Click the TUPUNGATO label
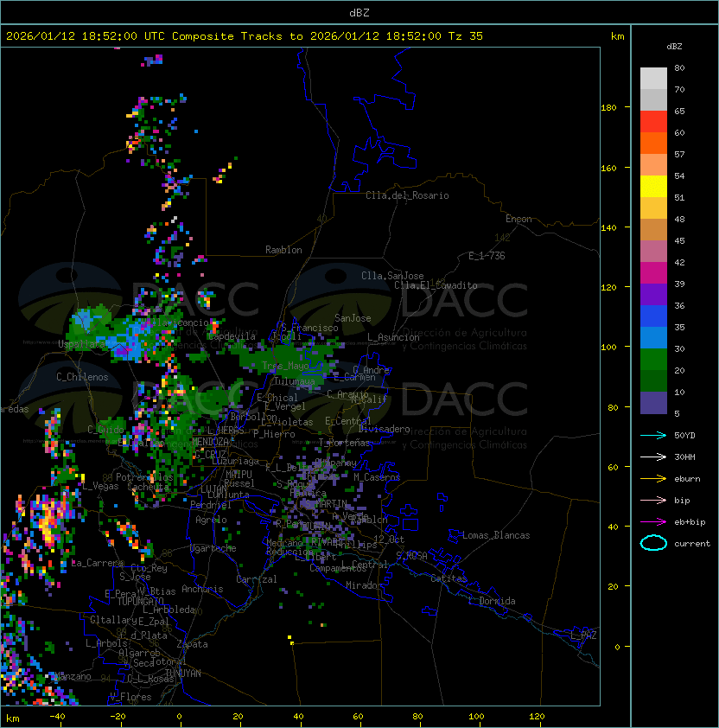719x728 pixels. click(140, 601)
